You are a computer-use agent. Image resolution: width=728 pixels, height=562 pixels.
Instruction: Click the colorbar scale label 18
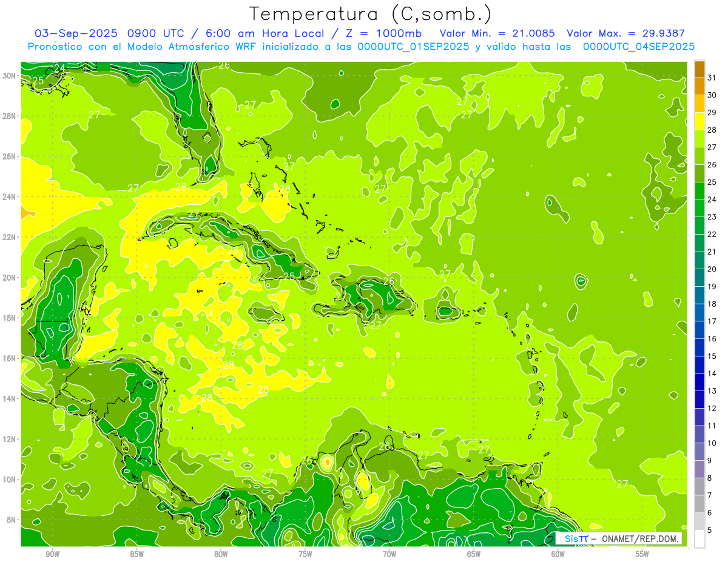pyautogui.click(x=712, y=304)
